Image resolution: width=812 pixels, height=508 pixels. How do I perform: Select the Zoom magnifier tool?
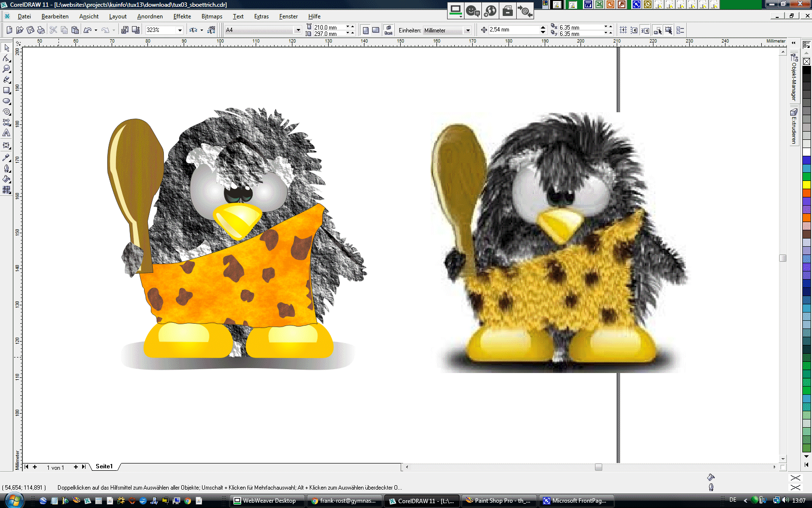(7, 69)
